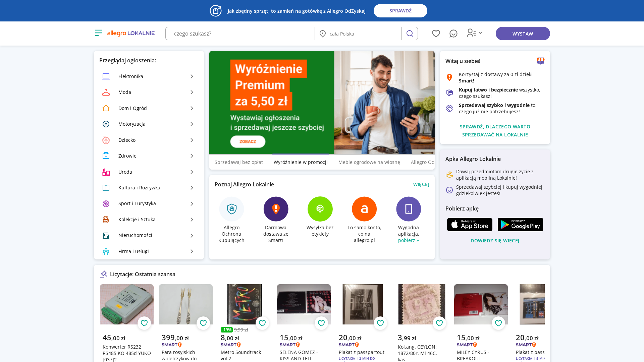Expand the Zdrowie category chevron

[192, 156]
